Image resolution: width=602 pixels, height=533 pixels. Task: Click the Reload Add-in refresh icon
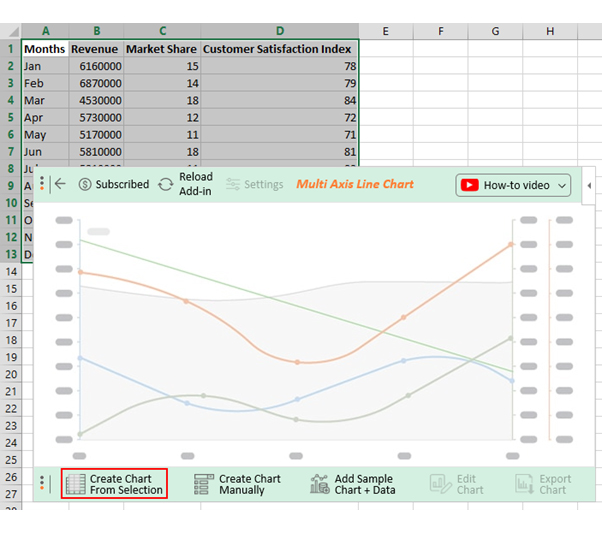(x=166, y=184)
